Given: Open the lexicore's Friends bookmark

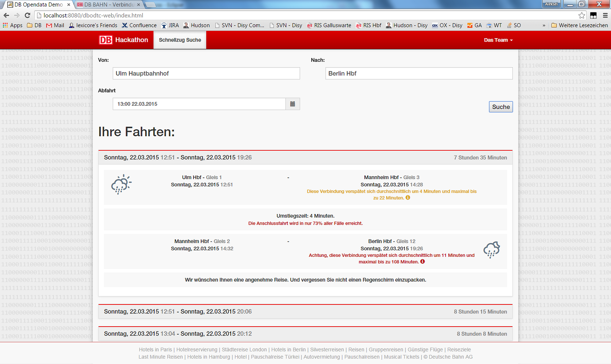Looking at the screenshot, I should (x=93, y=25).
